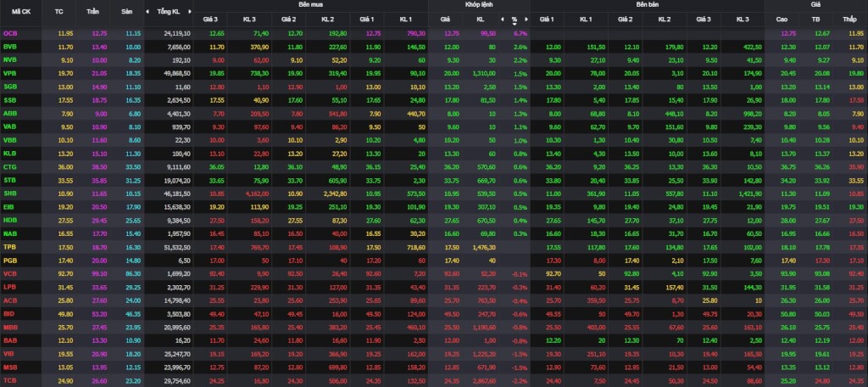Screen dimensions: 868x387
Task: Open stock symbol KLB
Action: (10, 153)
